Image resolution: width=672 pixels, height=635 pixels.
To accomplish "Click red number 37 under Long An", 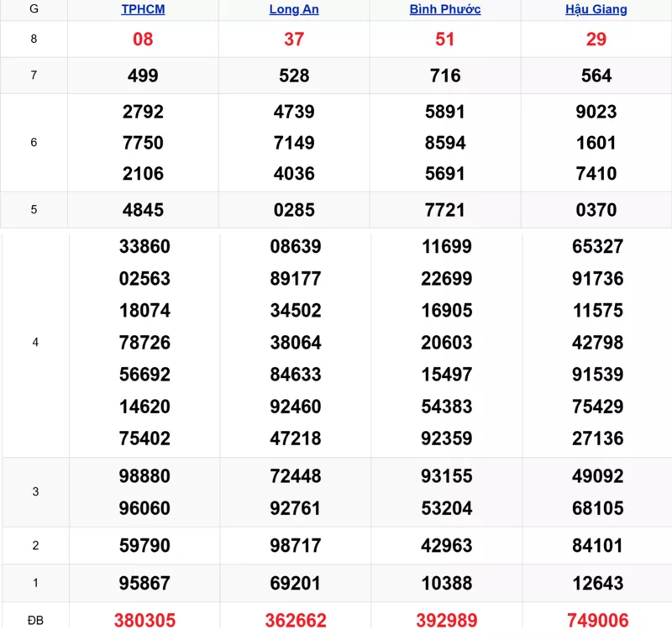I will point(294,39).
